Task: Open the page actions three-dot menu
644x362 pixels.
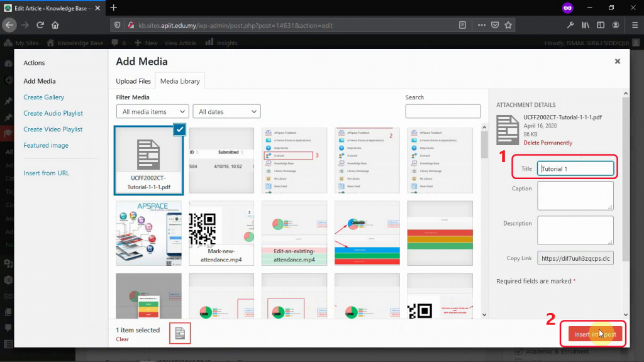Action: point(481,25)
